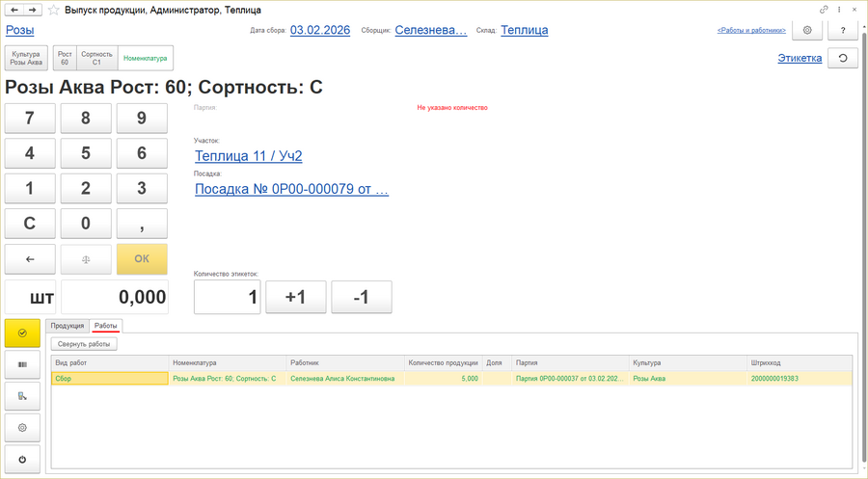Switch to the Продукция tab

click(x=67, y=326)
